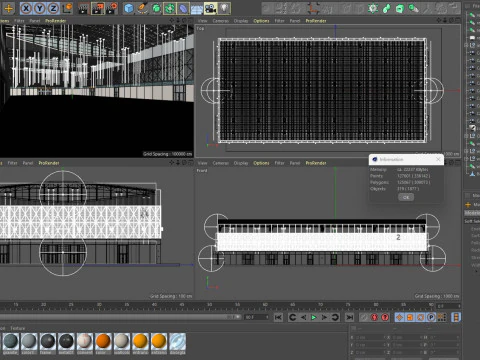Click the green array generator icon

[170, 8]
